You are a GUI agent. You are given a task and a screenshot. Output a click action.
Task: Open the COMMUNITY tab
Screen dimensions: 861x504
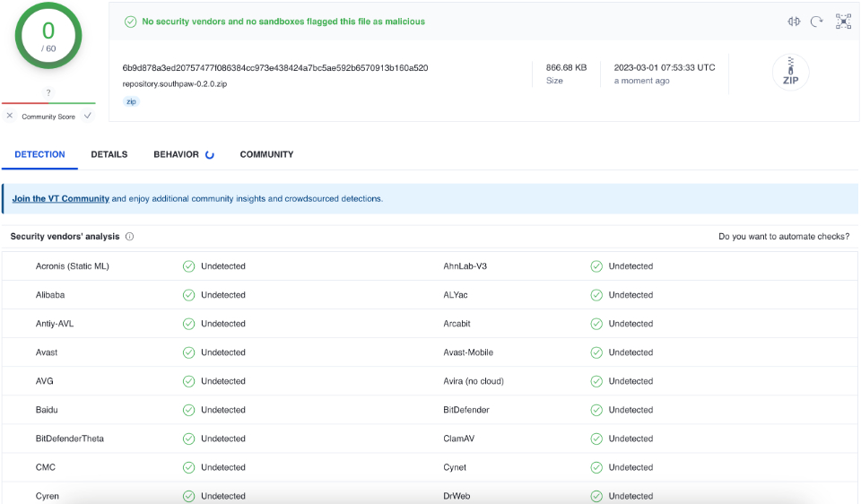pos(267,155)
